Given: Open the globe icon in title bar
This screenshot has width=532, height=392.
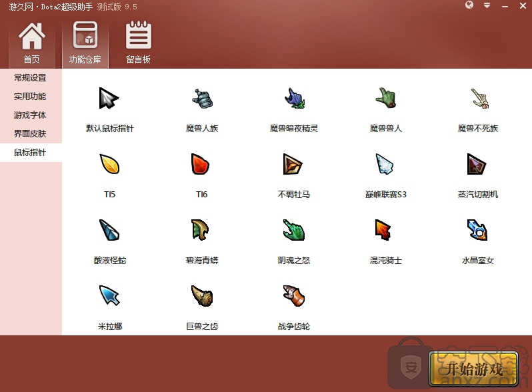Looking at the screenshot, I should (x=469, y=5).
